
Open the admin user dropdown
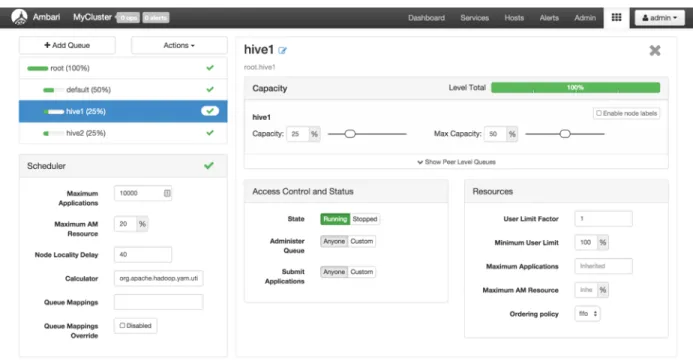(x=659, y=18)
